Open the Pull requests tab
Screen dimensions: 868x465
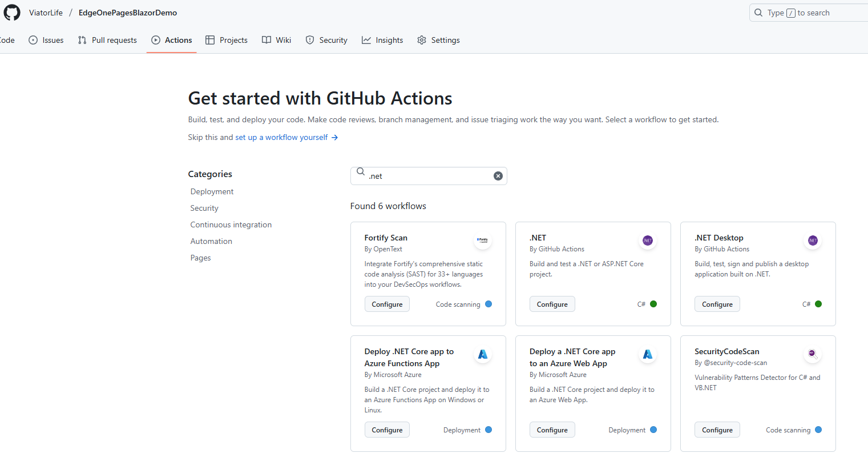107,40
